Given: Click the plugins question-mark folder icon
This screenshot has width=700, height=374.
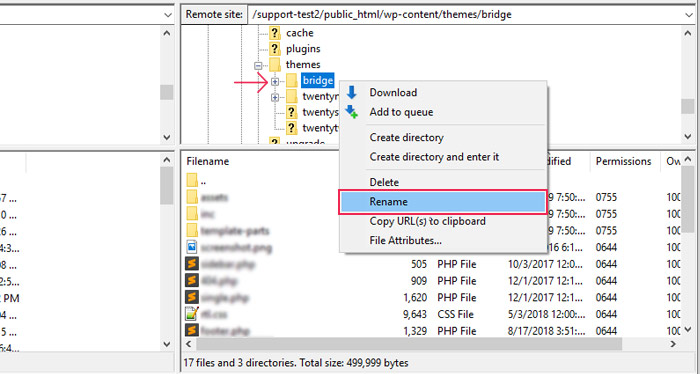Looking at the screenshot, I should 275,49.
